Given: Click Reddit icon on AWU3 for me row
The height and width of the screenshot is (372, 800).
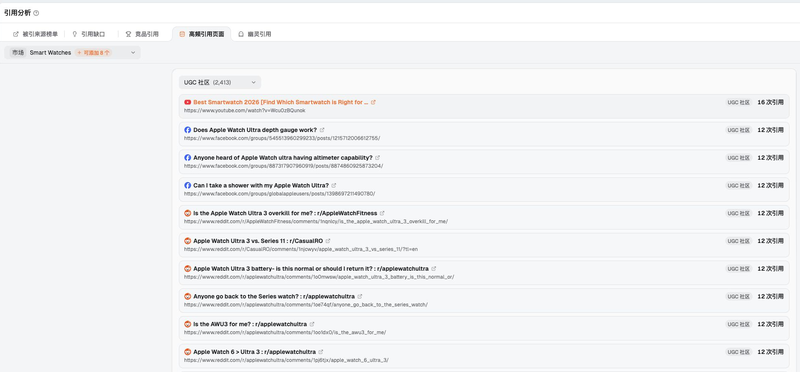Looking at the screenshot, I should pyautogui.click(x=188, y=324).
